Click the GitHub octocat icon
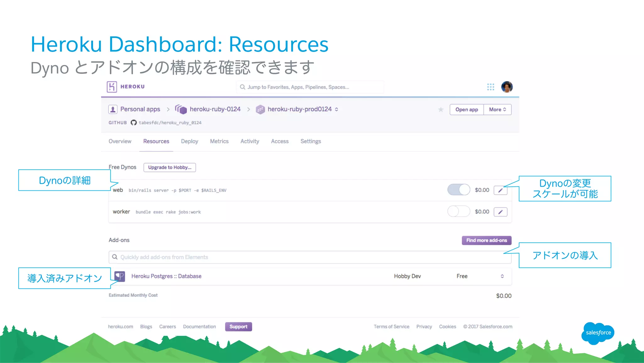Viewport: 644px width, 363px height. [x=134, y=123]
